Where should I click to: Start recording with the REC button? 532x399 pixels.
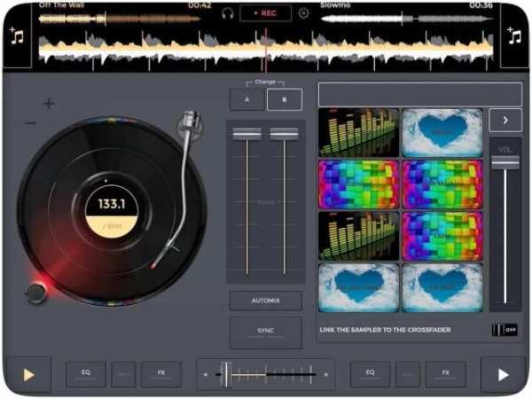coord(265,13)
